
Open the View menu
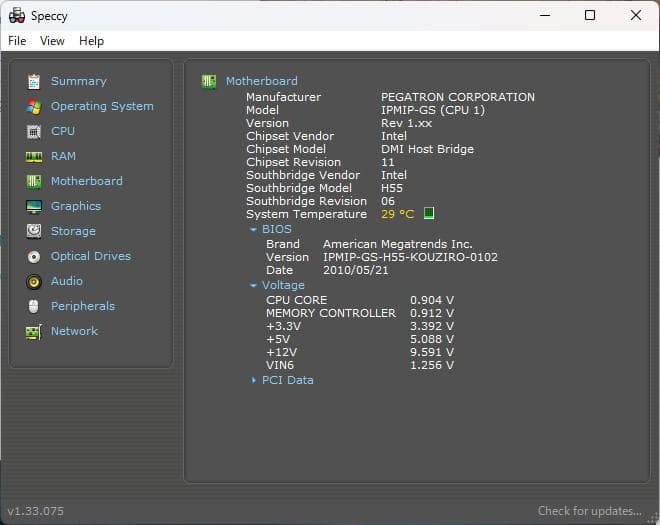click(x=52, y=41)
